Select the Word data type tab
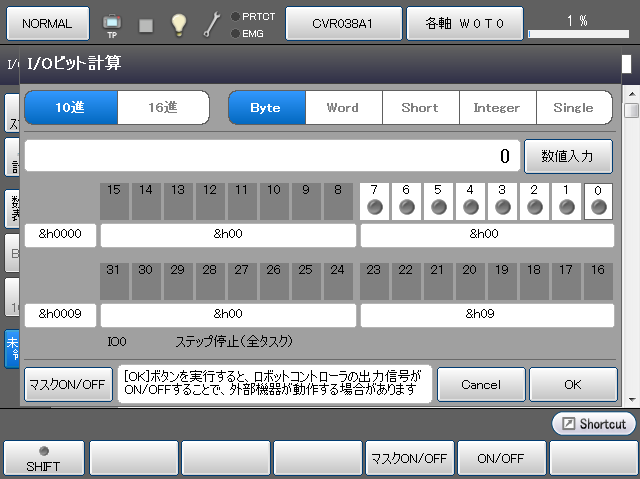 [342, 107]
